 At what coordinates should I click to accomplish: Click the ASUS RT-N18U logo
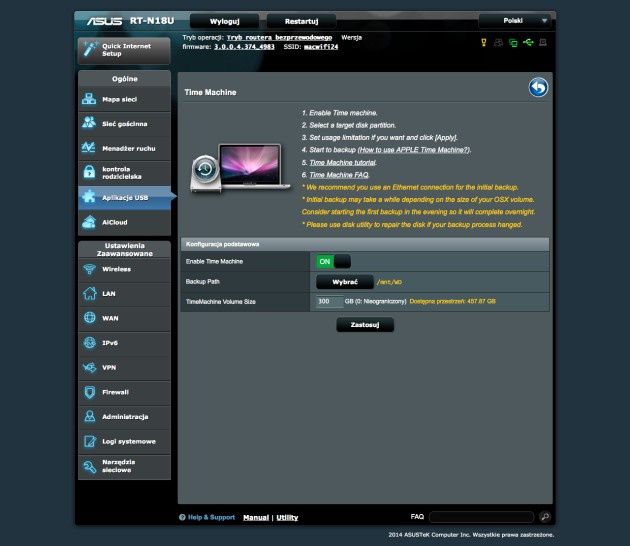(131, 20)
